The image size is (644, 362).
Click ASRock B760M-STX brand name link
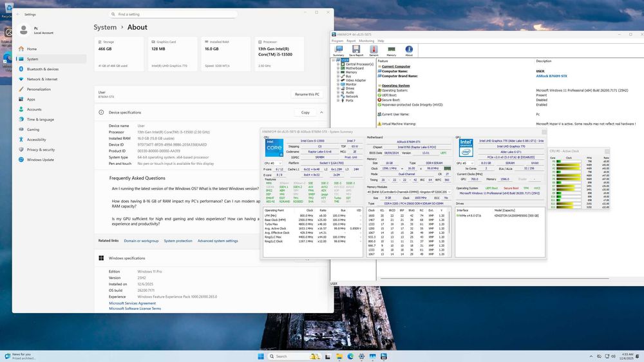pyautogui.click(x=551, y=76)
